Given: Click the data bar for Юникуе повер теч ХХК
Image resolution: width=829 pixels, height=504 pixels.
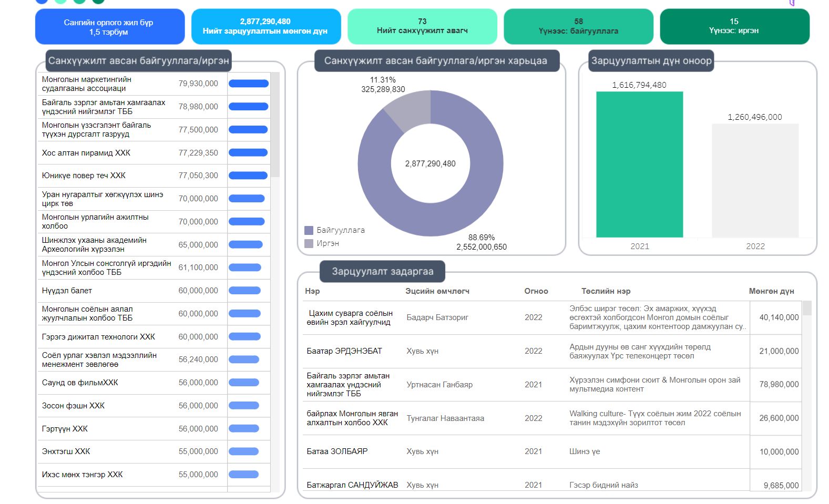Looking at the screenshot, I should click(248, 176).
